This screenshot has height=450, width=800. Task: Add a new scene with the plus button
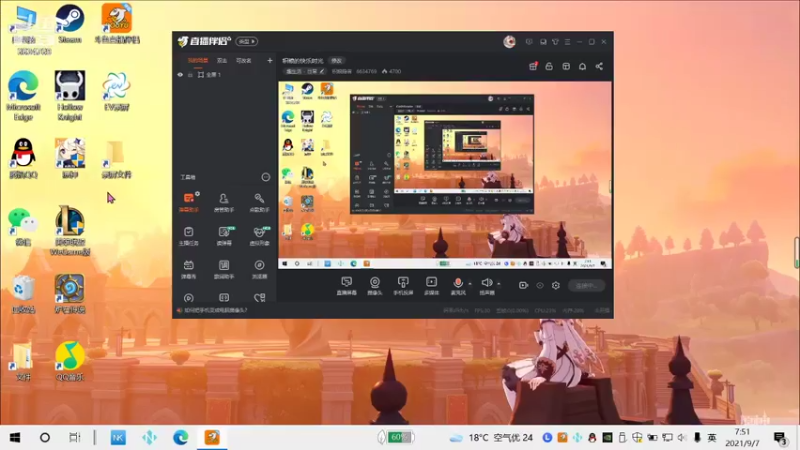point(270,61)
